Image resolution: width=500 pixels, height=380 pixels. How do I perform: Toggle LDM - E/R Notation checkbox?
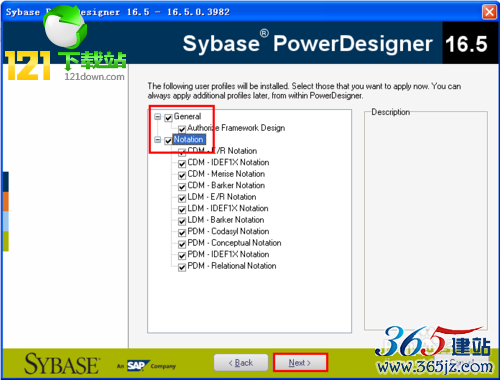[182, 198]
